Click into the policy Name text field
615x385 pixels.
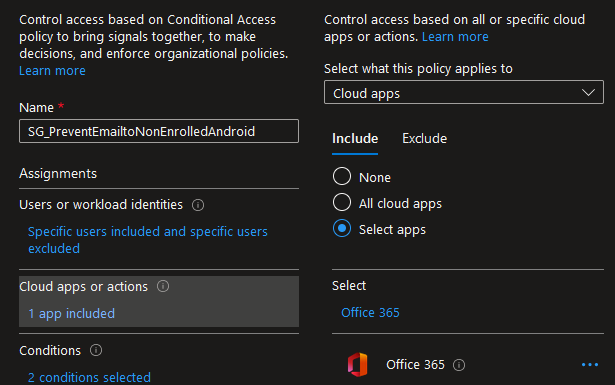pyautogui.click(x=159, y=131)
